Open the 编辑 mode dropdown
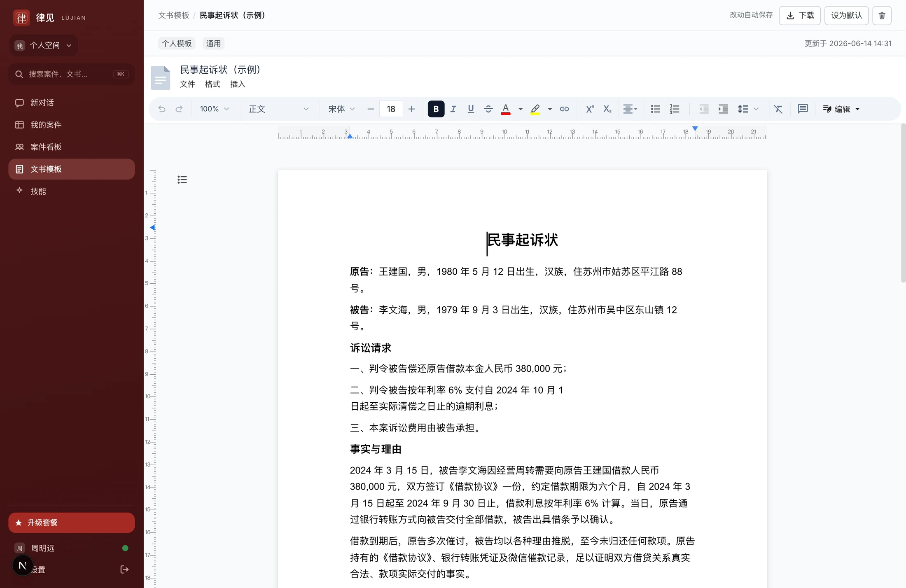Image resolution: width=906 pixels, height=588 pixels. (841, 109)
